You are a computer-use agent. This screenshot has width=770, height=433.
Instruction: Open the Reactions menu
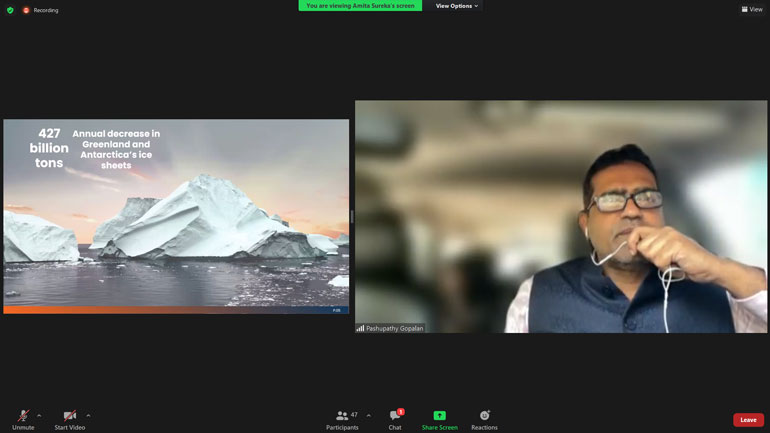coord(484,416)
